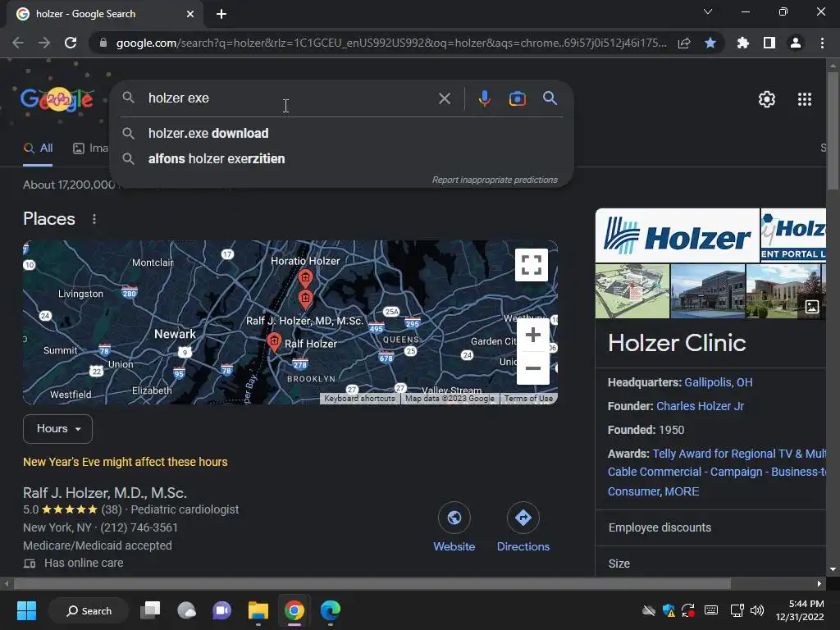Search by image using camera icon

click(x=517, y=98)
